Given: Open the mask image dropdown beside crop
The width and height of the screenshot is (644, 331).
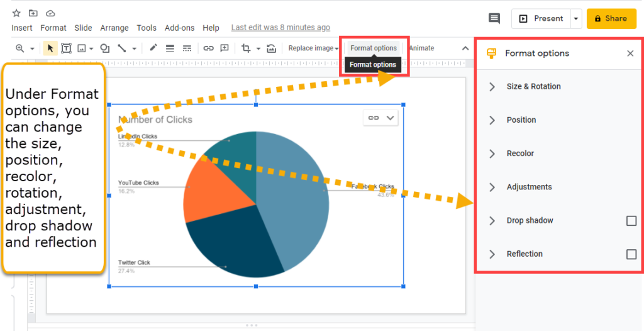Looking at the screenshot, I should pos(258,49).
